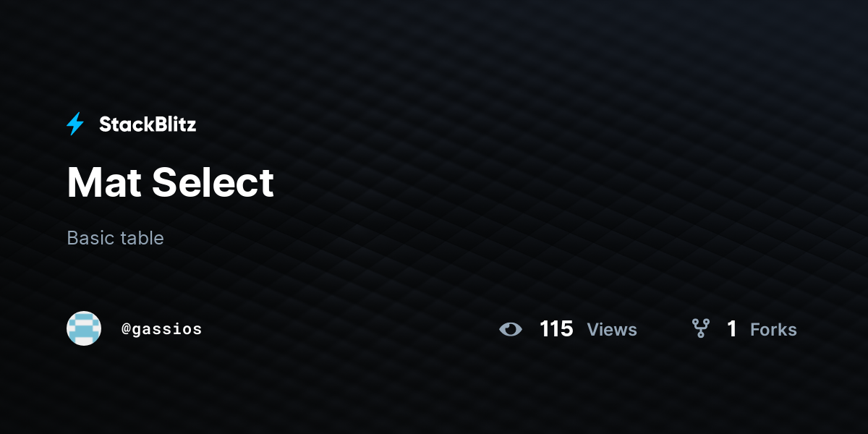Click the 115 view count number
868x434 pixels.
tap(556, 329)
